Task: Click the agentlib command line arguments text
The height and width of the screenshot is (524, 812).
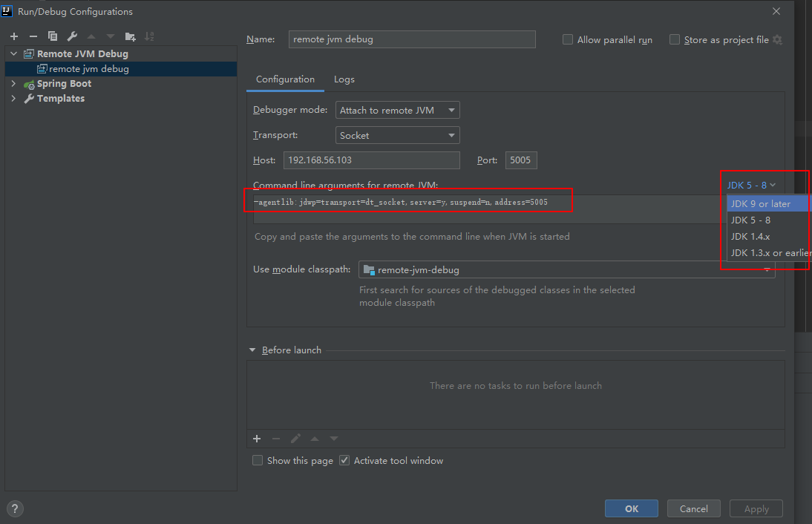Action: point(401,203)
